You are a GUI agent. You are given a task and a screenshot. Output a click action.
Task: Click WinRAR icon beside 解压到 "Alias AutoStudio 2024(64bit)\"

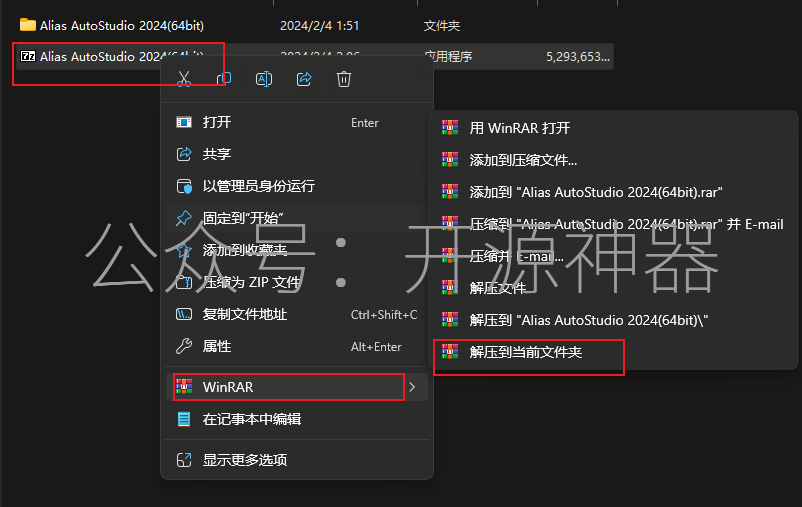click(x=450, y=320)
